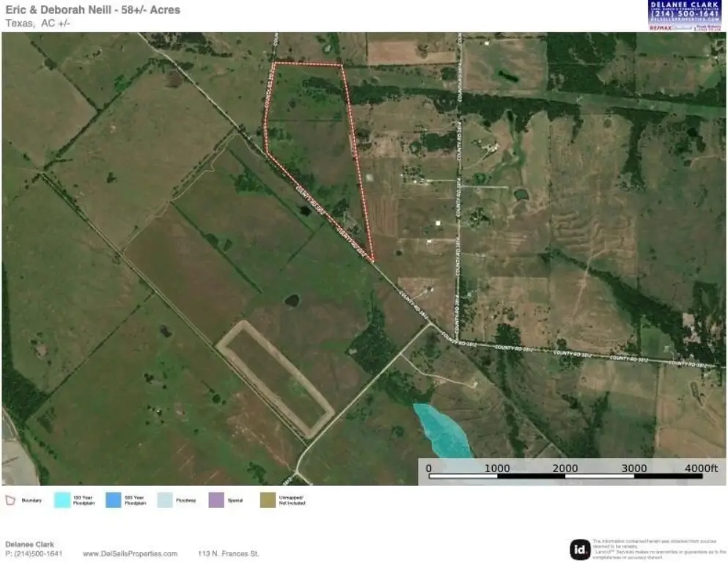This screenshot has height=563, width=728.
Task: Open the www.DelSellsProperties.com link
Action: point(130,553)
